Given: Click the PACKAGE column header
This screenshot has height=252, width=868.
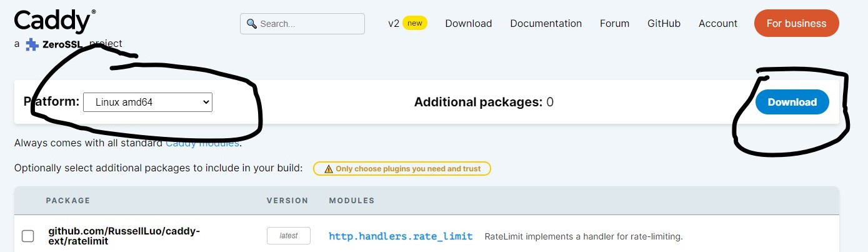Looking at the screenshot, I should pos(68,201).
